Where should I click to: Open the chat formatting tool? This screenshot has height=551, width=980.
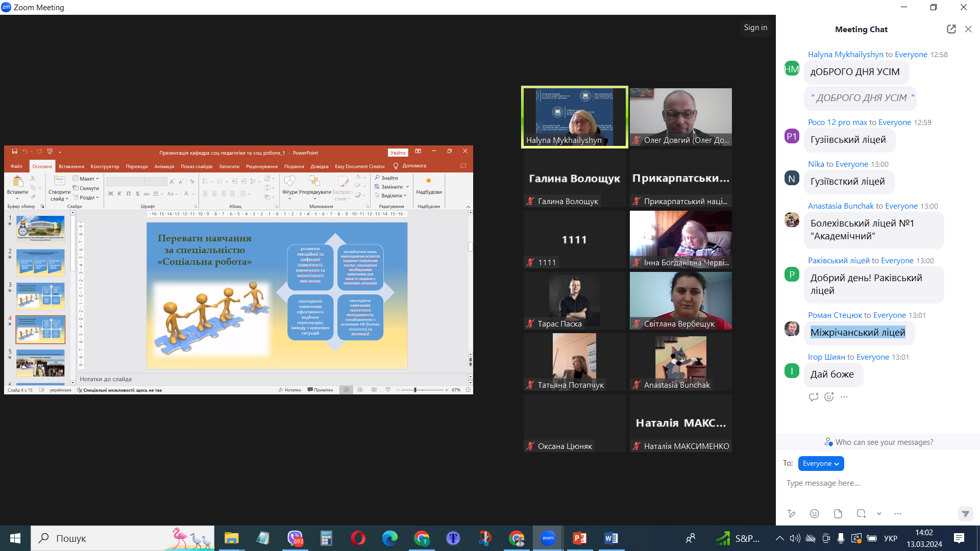tap(791, 514)
